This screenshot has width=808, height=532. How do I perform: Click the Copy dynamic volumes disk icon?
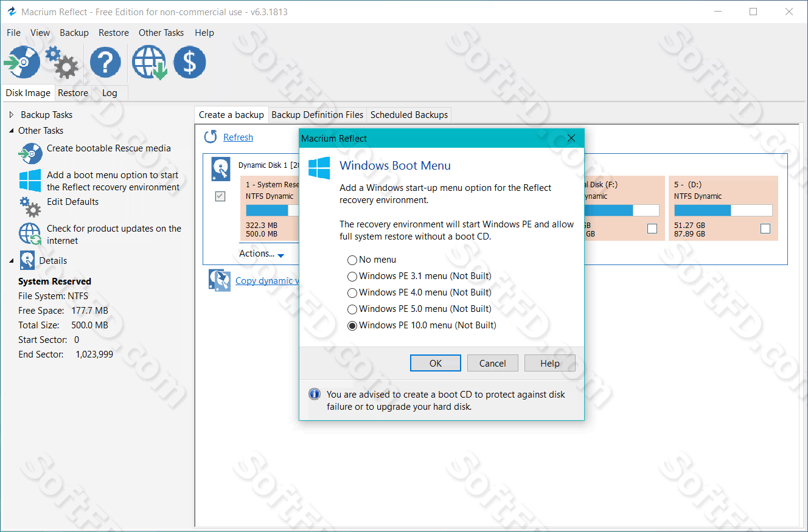coord(220,280)
